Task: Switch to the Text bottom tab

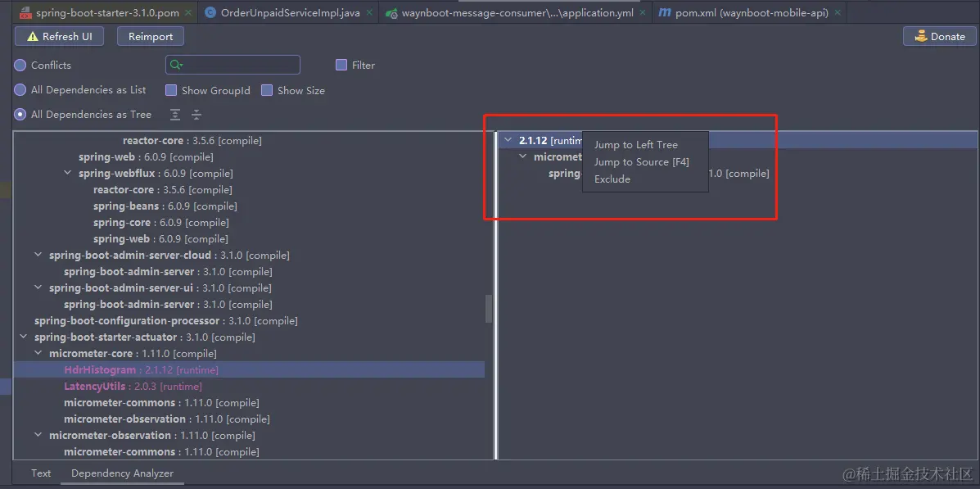Action: (x=41, y=473)
